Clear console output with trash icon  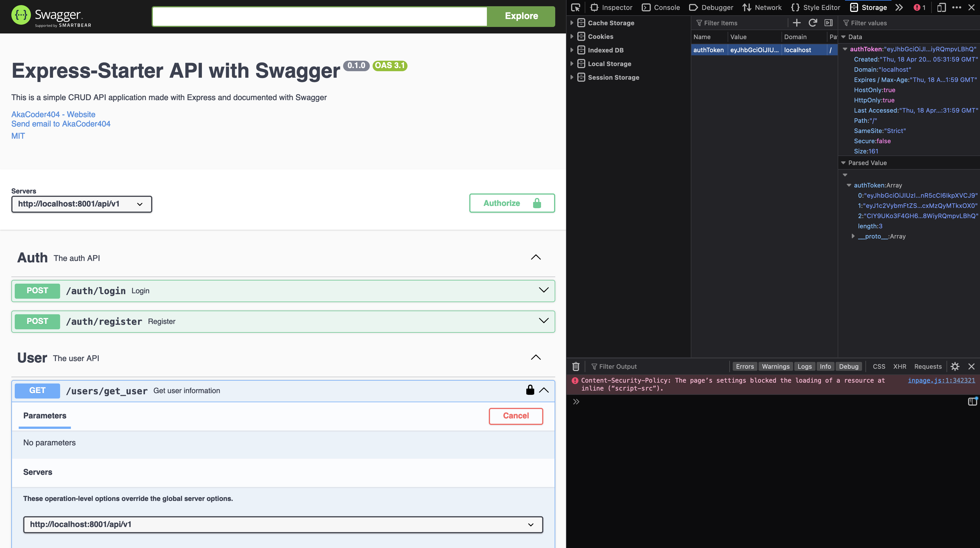(x=576, y=366)
